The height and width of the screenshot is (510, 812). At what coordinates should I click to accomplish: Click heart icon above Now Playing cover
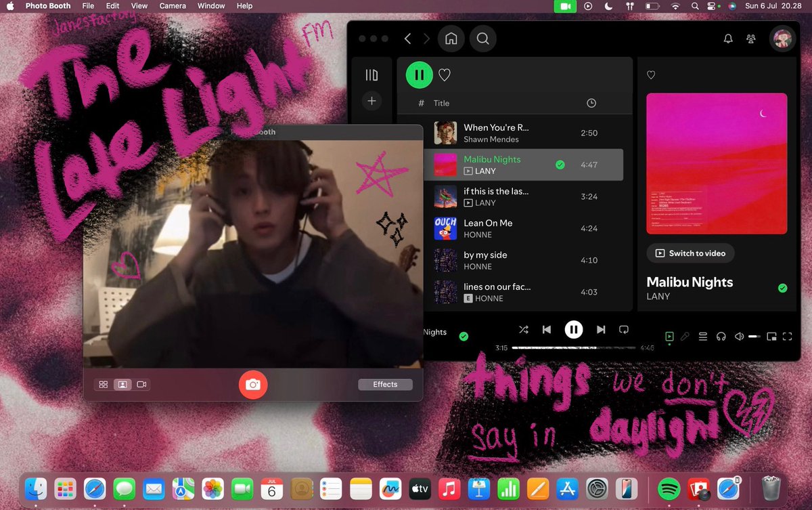pyautogui.click(x=651, y=75)
